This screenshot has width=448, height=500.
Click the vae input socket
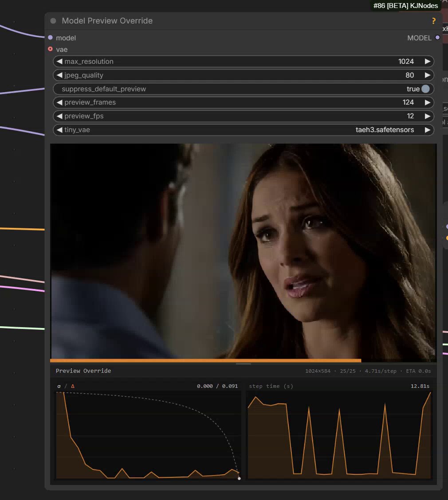point(50,49)
